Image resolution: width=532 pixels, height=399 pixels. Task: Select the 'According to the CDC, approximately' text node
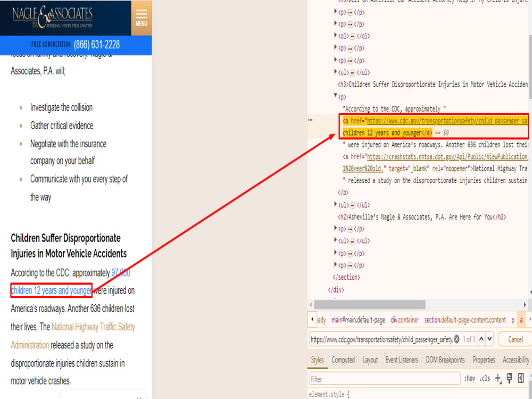click(x=394, y=109)
